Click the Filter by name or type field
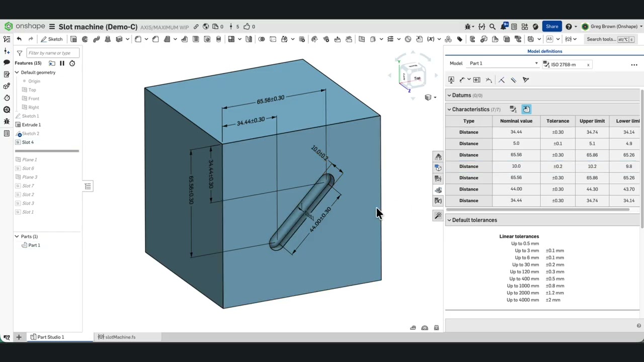This screenshot has height=362, width=644. point(52,53)
